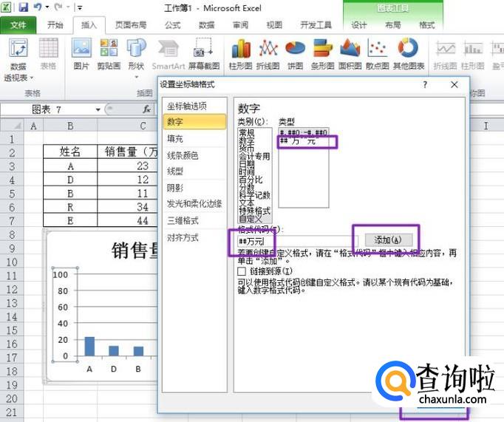504x422 pixels.
Task: Click the dialog help question mark
Action: coord(425,84)
